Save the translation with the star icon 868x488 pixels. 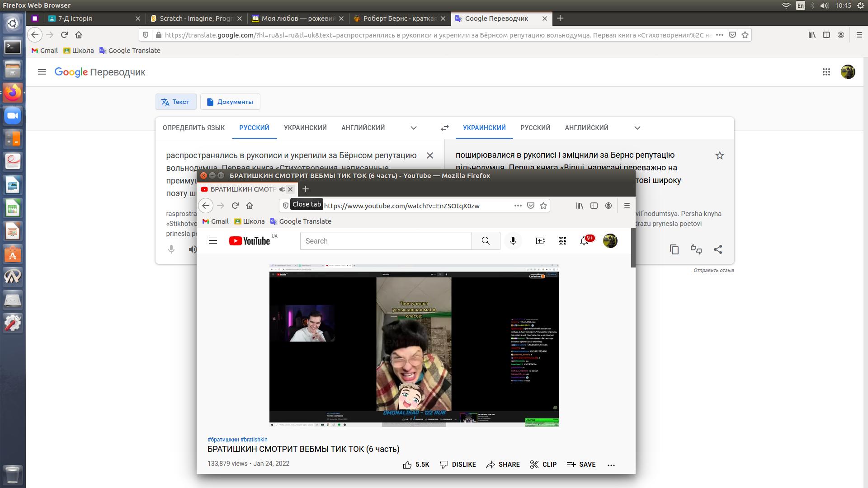click(720, 156)
